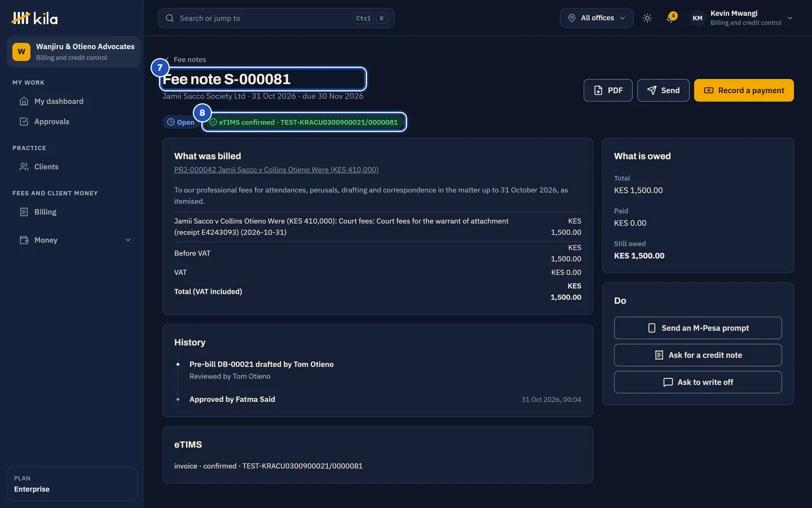Click the eTIMS confirmed status badge
Viewport: 812px width, 508px height.
click(x=304, y=122)
